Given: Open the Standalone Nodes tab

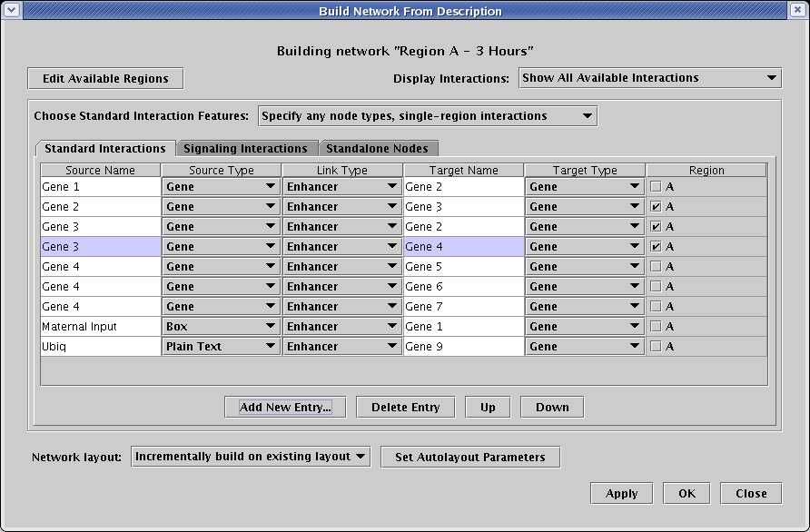Looking at the screenshot, I should [377, 148].
